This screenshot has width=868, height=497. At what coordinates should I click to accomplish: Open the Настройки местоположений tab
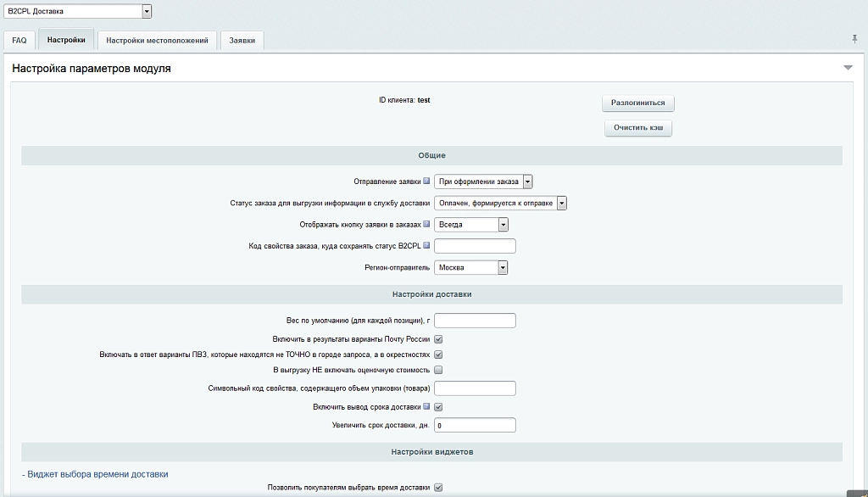(x=157, y=41)
